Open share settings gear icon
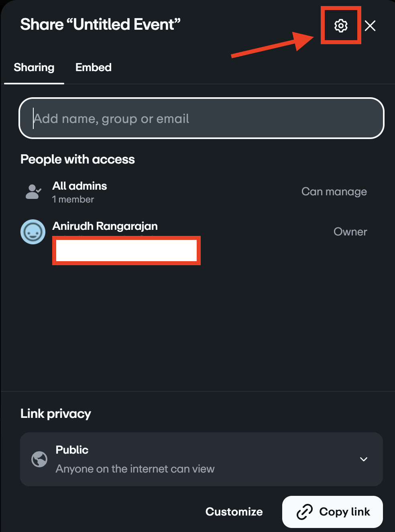The height and width of the screenshot is (532, 395). coord(341,26)
